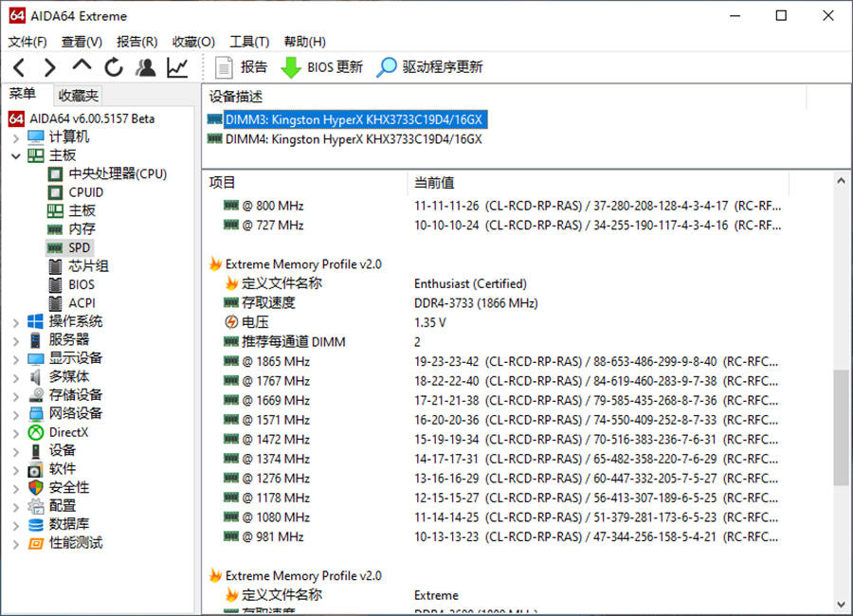Click the 存储设备 drive icon
Viewport: 853px width, 616px height.
coord(36,395)
